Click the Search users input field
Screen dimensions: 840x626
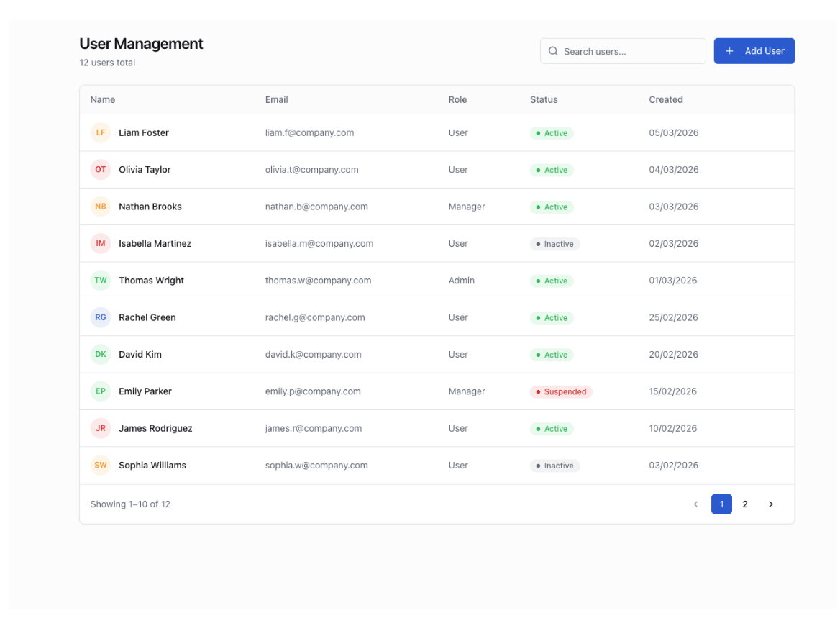tap(623, 50)
